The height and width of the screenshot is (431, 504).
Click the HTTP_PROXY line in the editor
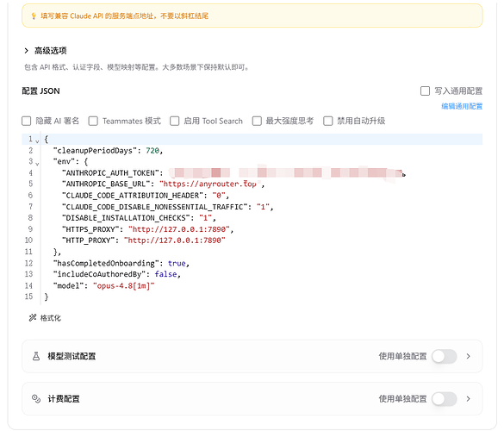tap(143, 240)
